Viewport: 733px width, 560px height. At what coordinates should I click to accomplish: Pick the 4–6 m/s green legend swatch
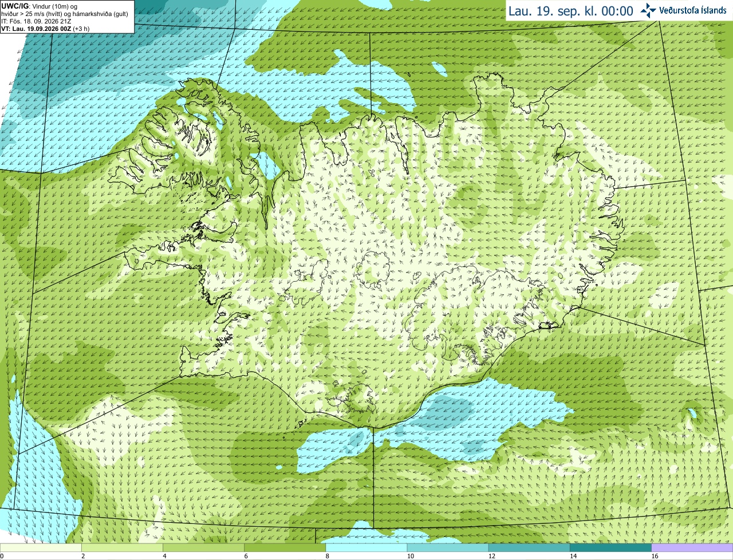coord(203,548)
